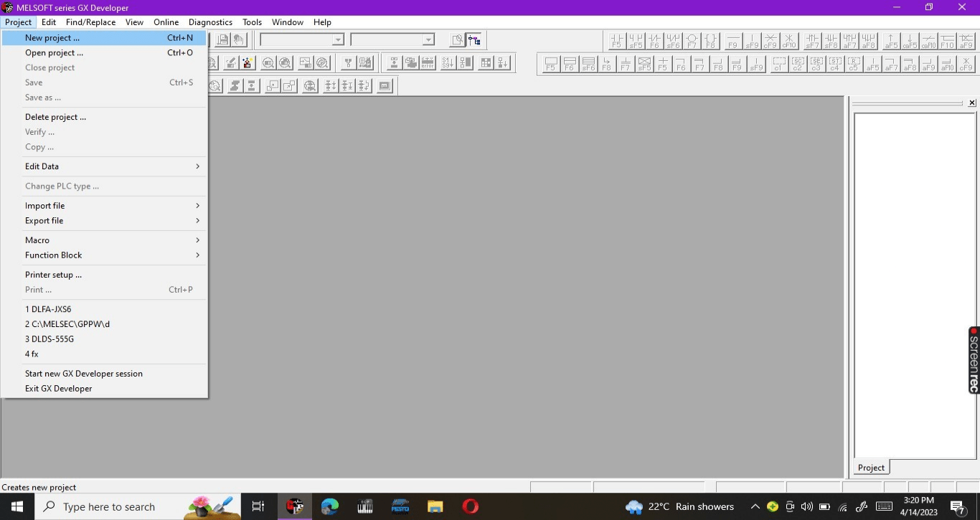The width and height of the screenshot is (980, 520).
Task: Select Open project menu entry
Action: [105, 53]
